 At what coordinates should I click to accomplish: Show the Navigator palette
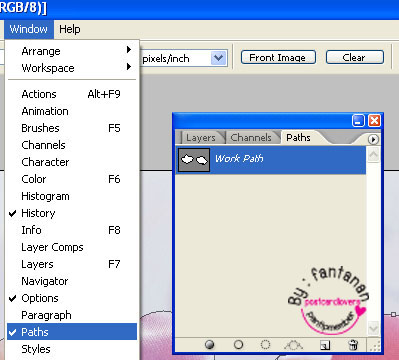72,281
